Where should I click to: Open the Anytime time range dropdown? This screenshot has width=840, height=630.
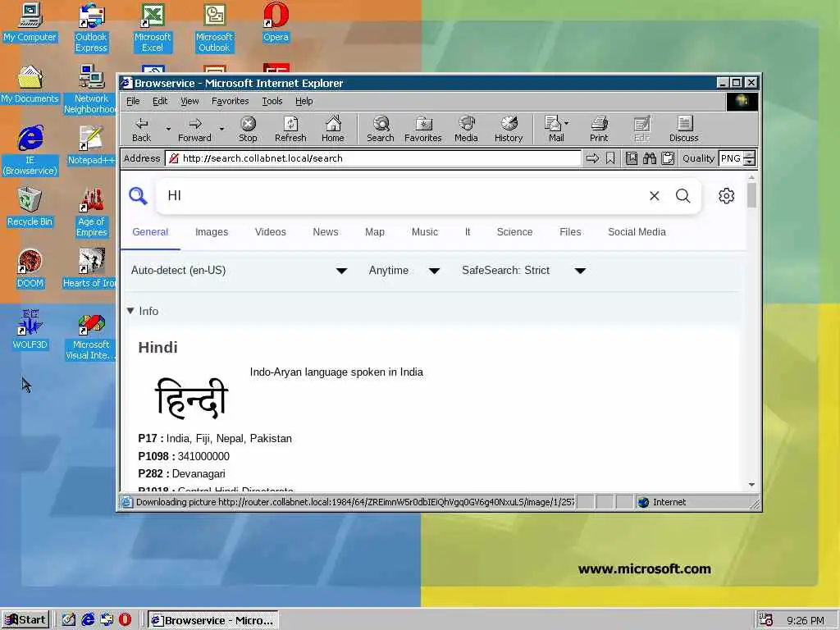404,271
